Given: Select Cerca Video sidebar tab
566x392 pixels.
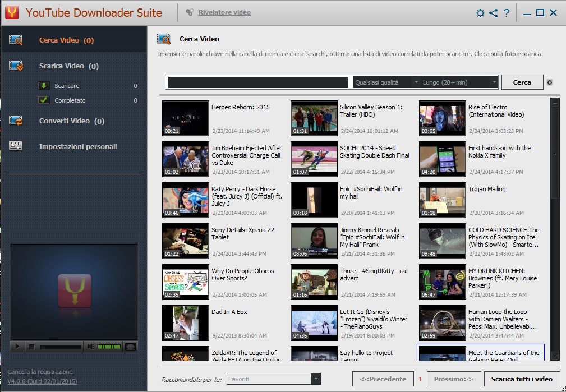Looking at the screenshot, I should (74, 40).
